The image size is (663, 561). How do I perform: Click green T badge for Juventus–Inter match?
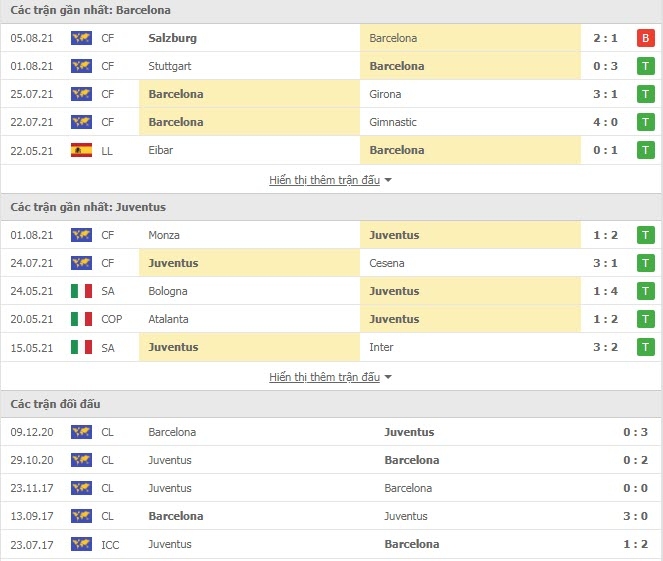point(646,347)
